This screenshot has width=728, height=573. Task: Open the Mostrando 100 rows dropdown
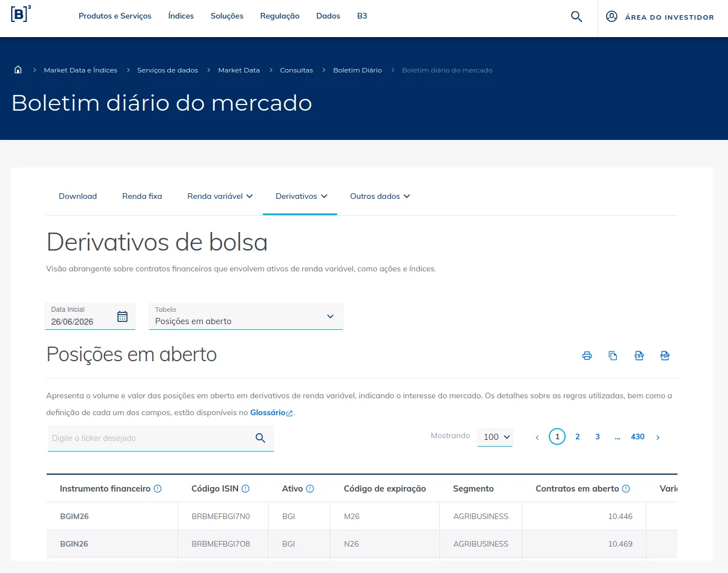495,436
